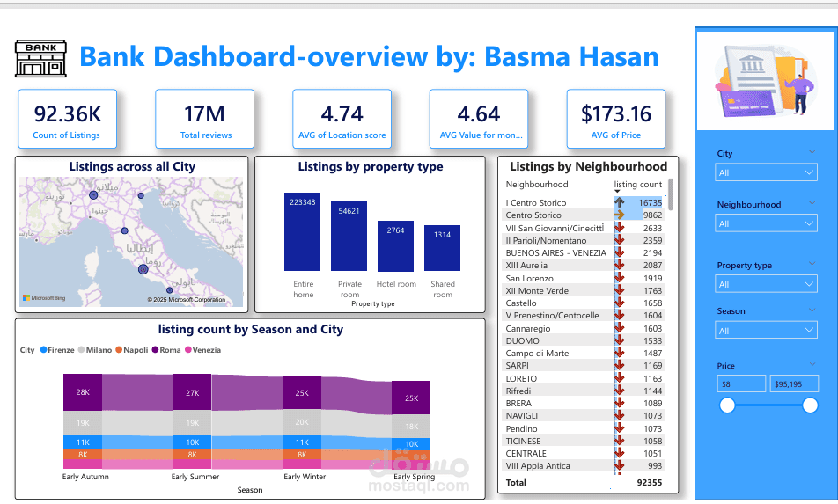Select the LORETO neighbourhood row
Screen dimensions: 838x504
click(584, 378)
